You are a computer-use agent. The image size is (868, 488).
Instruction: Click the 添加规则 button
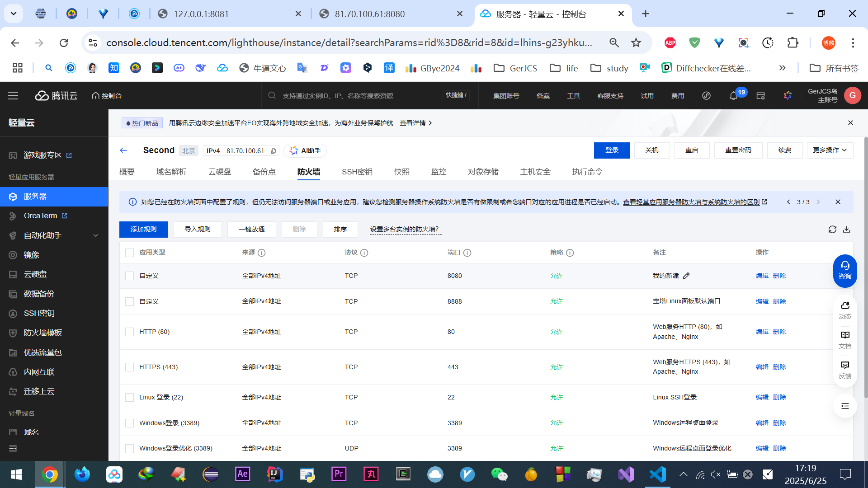(143, 229)
